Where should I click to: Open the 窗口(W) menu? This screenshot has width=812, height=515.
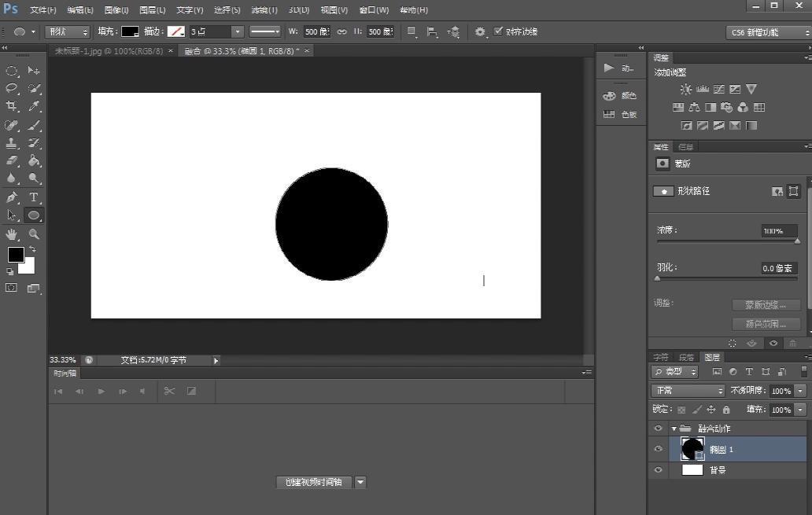tap(374, 10)
